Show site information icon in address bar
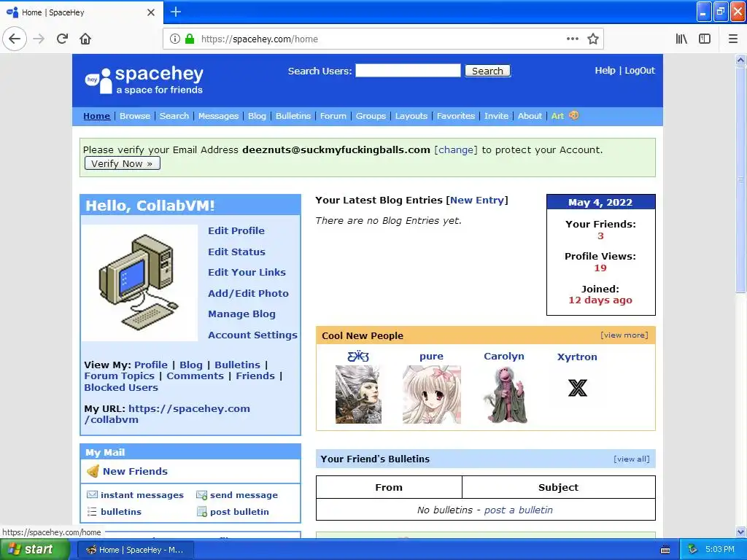Image resolution: width=747 pixels, height=560 pixels. pyautogui.click(x=175, y=39)
